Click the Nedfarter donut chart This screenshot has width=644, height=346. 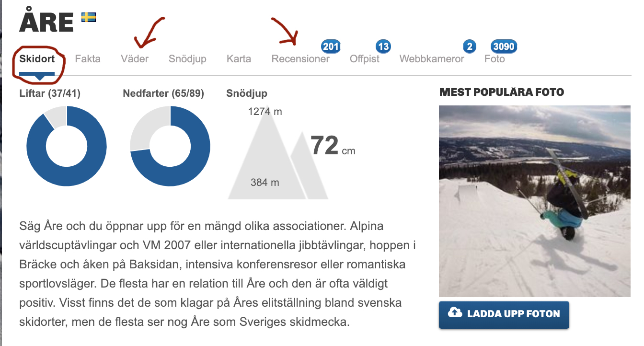[170, 146]
